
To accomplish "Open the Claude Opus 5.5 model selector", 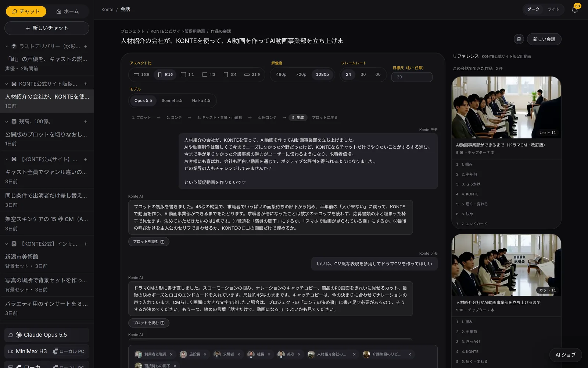I will (x=47, y=335).
